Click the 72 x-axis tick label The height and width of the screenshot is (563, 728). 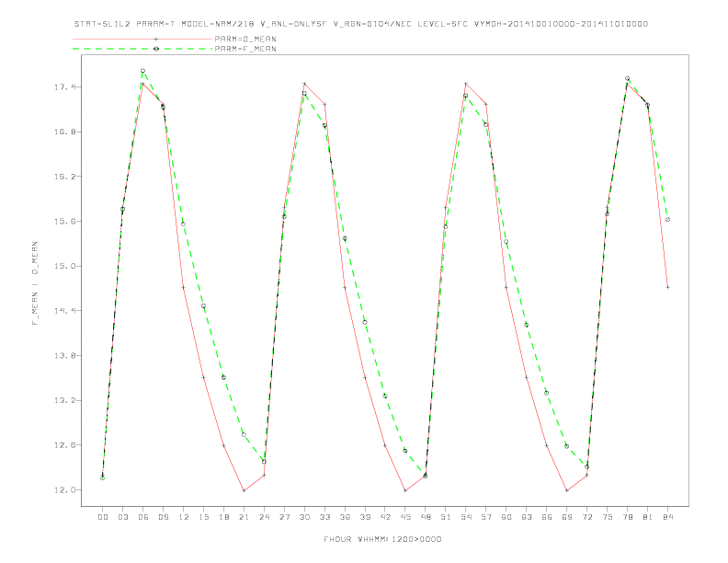pos(586,517)
